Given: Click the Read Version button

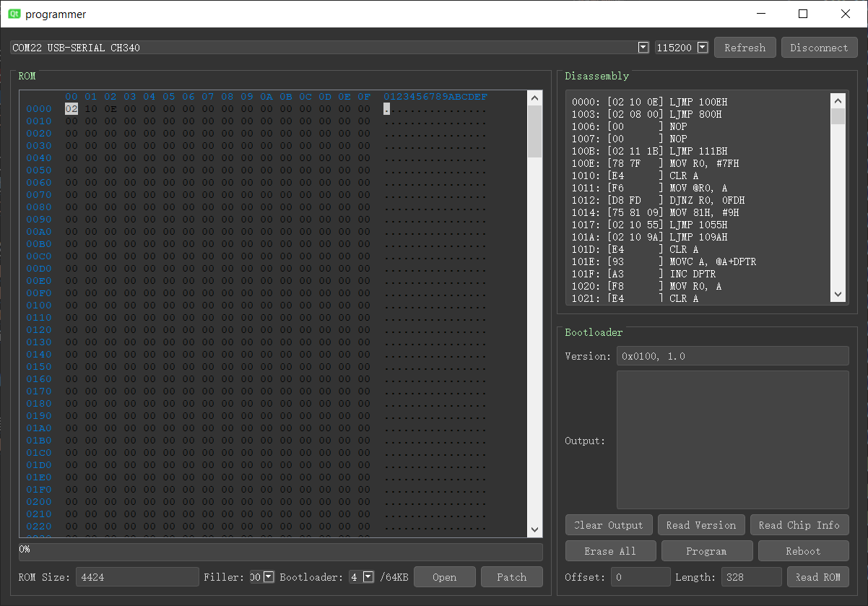Looking at the screenshot, I should coord(701,525).
